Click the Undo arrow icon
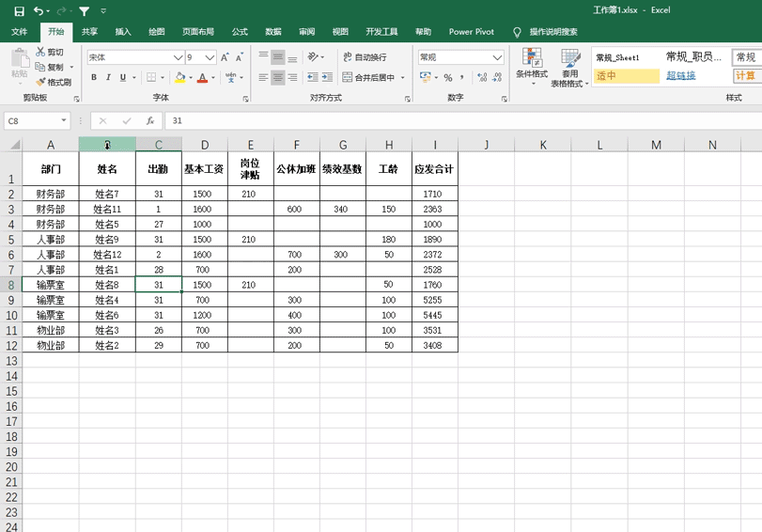Screen dimensions: 762x532 coord(39,10)
